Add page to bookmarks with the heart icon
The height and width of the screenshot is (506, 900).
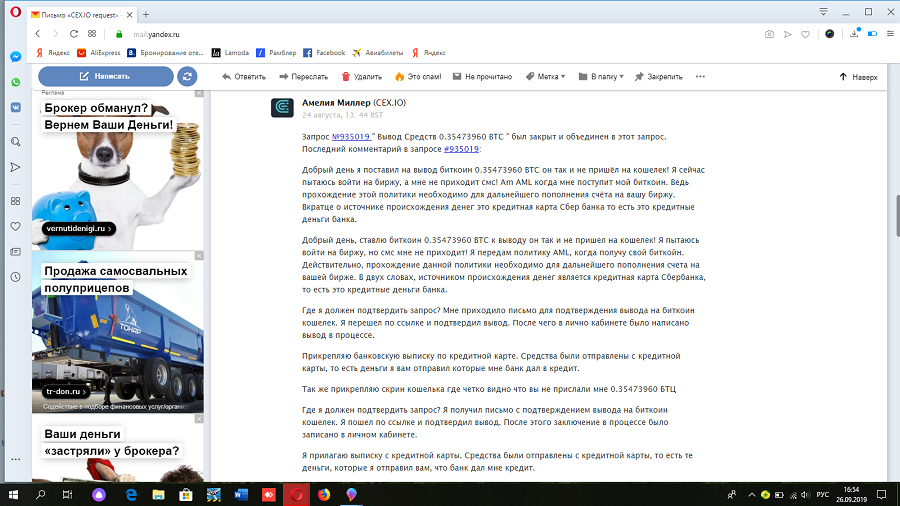[805, 34]
